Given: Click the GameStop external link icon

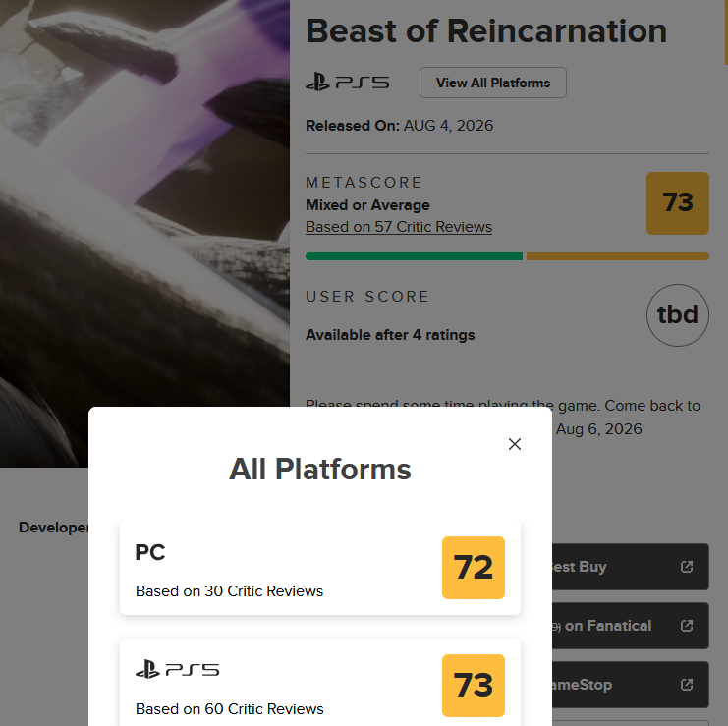Looking at the screenshot, I should click(687, 685).
